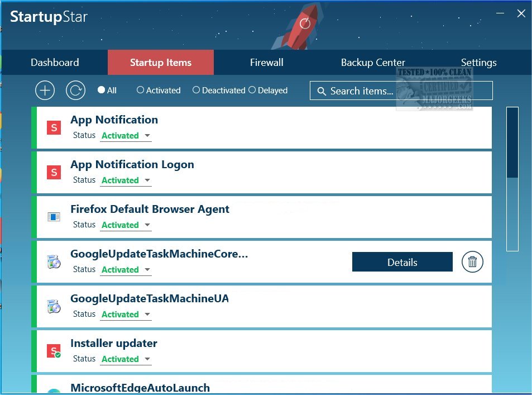Open status dropdown for GoogleUpdateTaskMachineUA
Viewport: 532px width, 395px height.
coord(126,314)
